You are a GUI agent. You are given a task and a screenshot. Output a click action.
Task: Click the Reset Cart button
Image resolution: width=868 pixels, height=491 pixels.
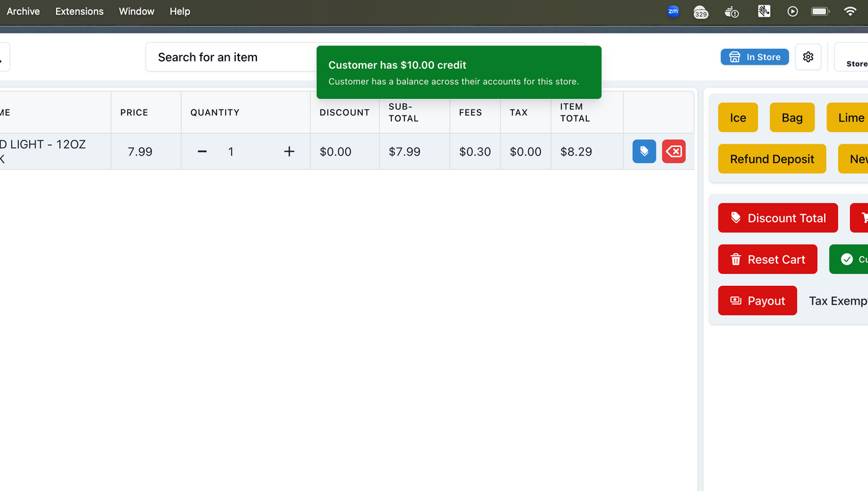767,259
